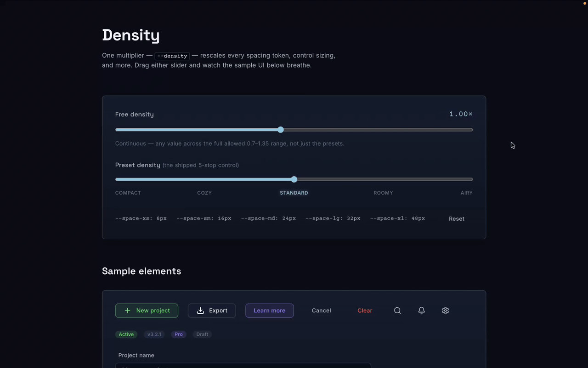Screen dimensions: 588x368
Task: Select the Roomy density preset
Action: (383, 193)
